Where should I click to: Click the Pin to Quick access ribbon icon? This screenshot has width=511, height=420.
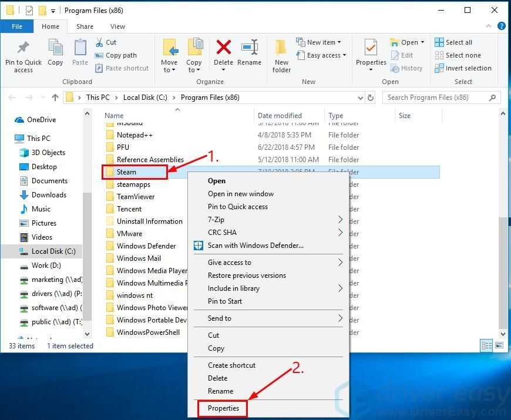(23, 56)
